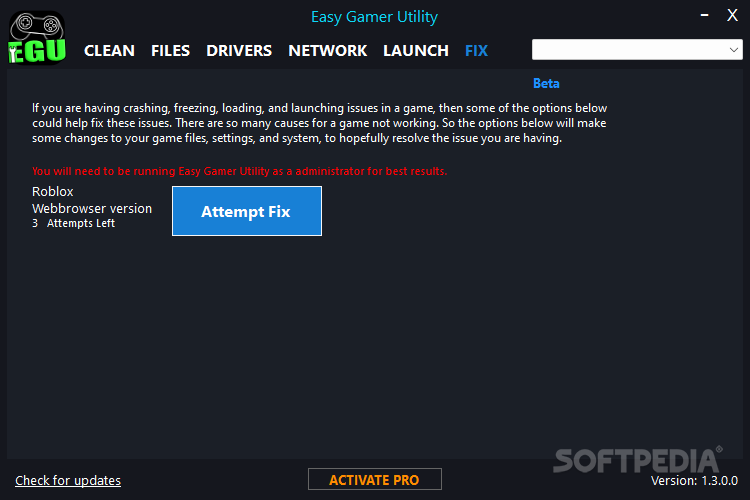Click the Easy Gamer Utility title text
Screen dimensions: 750x500
375,17
